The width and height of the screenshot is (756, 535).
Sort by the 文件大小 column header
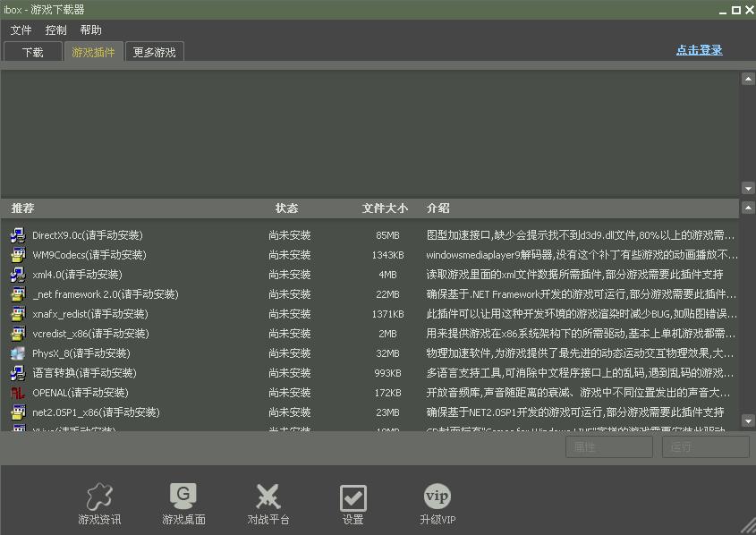[385, 208]
